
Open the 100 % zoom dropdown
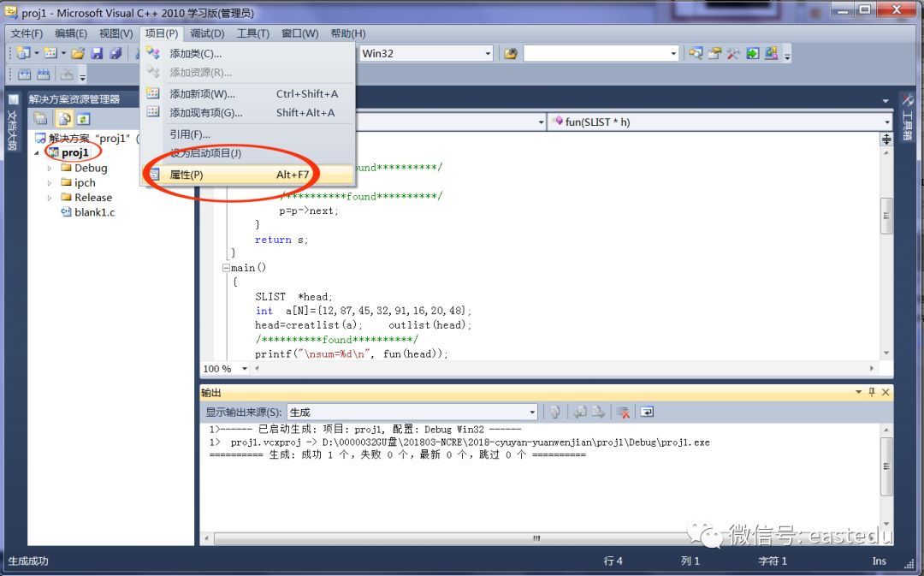coord(245,369)
